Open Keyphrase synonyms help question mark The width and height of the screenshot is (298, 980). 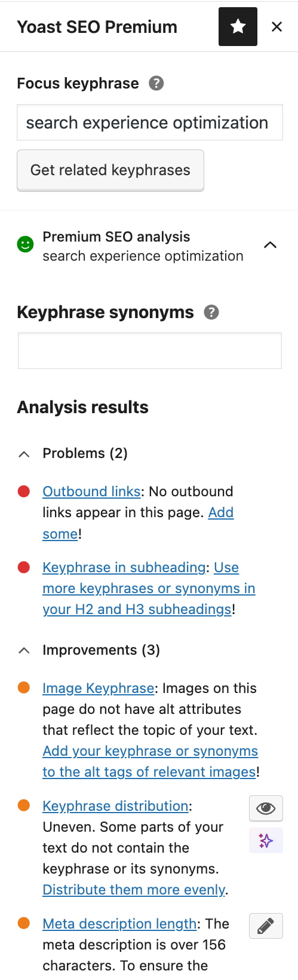[211, 312]
